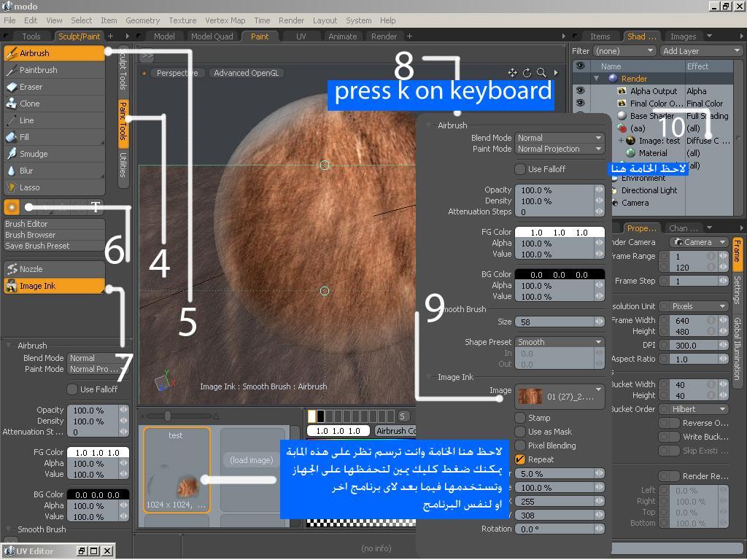Select the Directional Light item
Image resolution: width=747 pixels, height=560 pixels.
pyautogui.click(x=649, y=190)
